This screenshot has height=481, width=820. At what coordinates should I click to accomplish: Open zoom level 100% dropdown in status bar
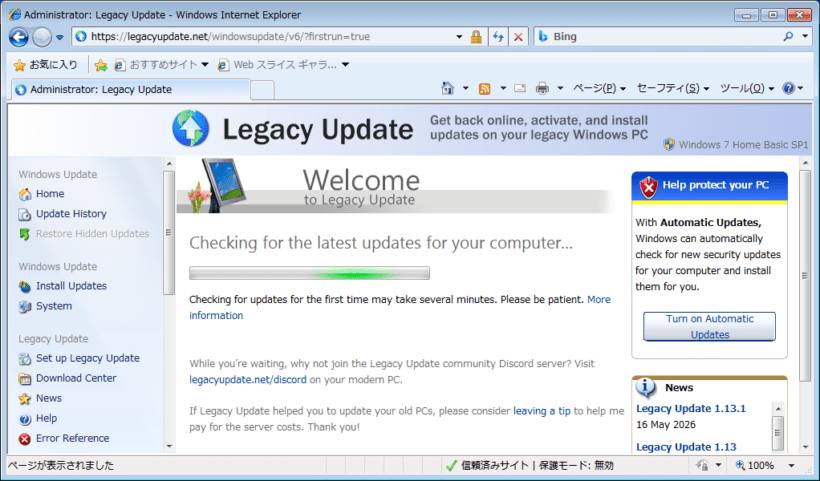[791, 465]
